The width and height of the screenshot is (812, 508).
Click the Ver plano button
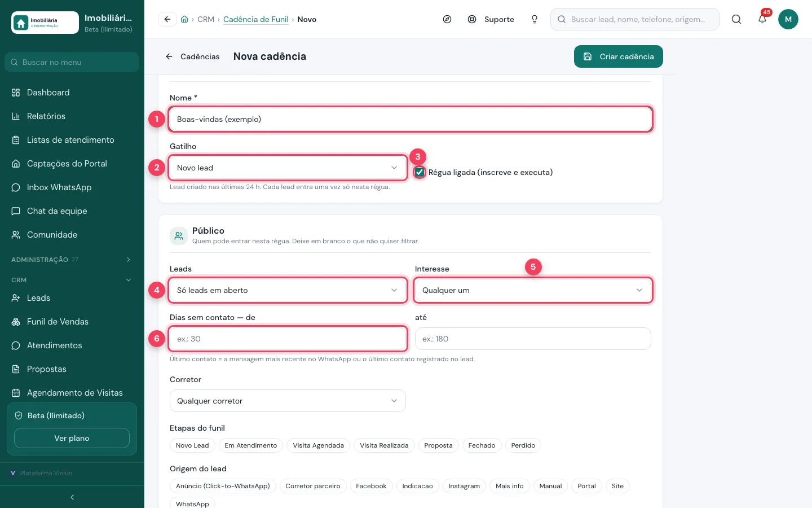72,438
